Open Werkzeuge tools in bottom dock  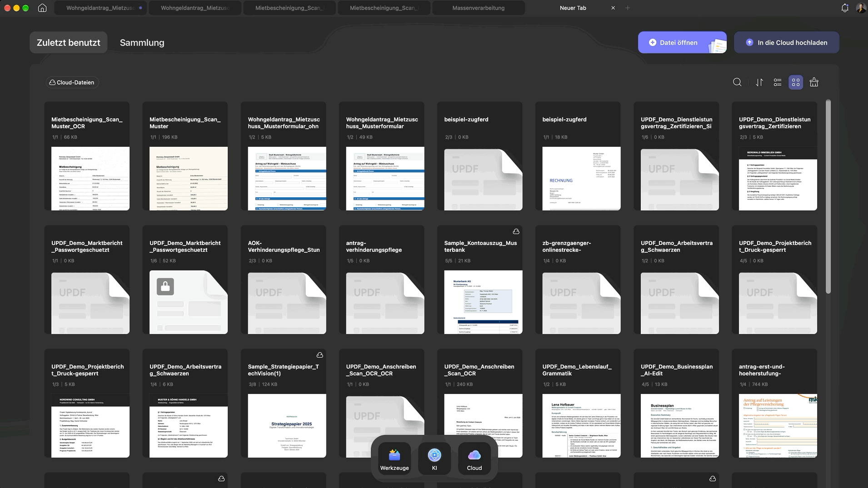(394, 459)
